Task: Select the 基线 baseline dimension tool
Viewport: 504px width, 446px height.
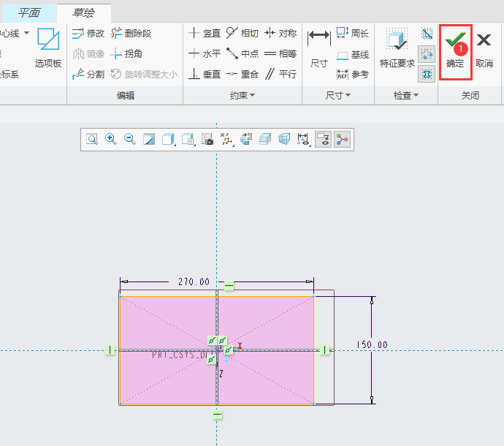Action: (x=352, y=55)
